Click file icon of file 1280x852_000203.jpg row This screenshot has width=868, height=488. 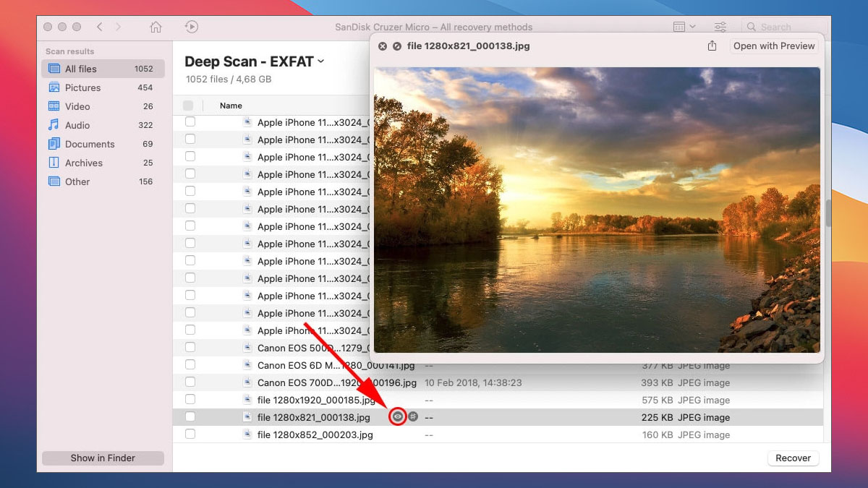tap(247, 435)
